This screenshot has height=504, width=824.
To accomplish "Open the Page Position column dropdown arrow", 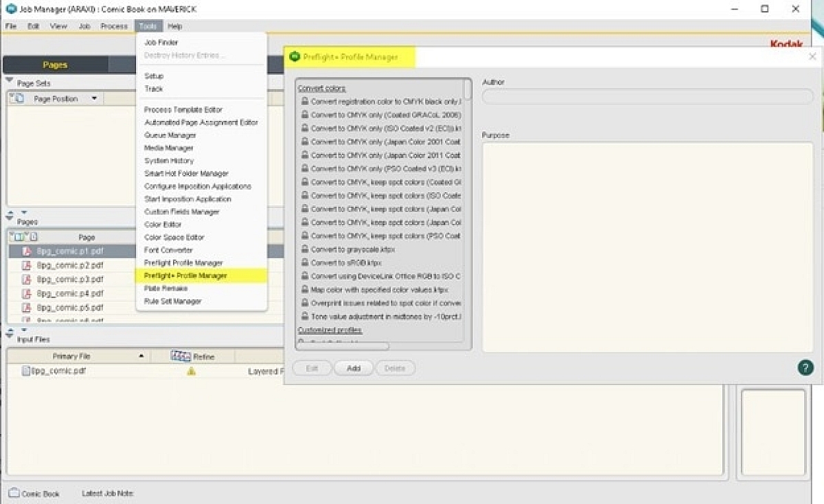I will click(x=93, y=99).
